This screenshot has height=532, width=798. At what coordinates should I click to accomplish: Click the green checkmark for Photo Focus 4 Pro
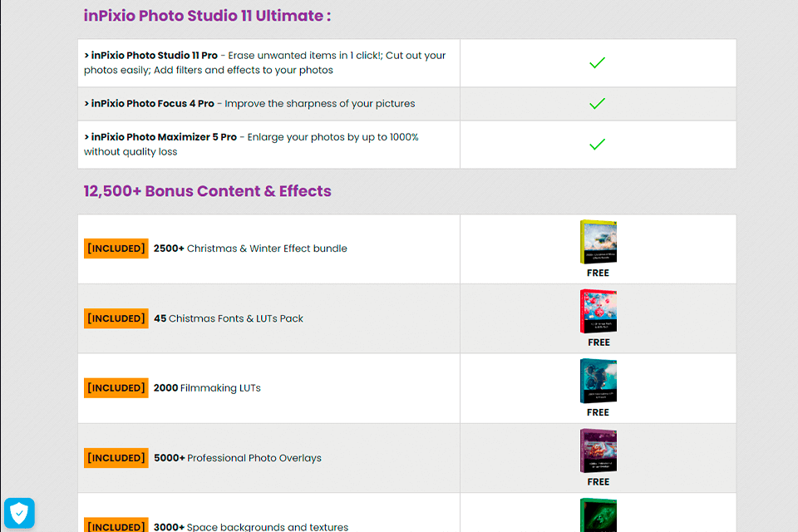(597, 104)
